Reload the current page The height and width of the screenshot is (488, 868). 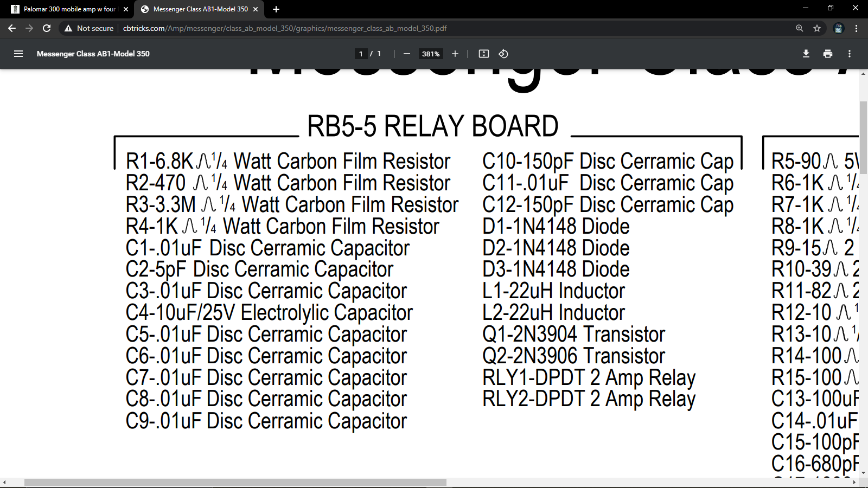pos(47,28)
